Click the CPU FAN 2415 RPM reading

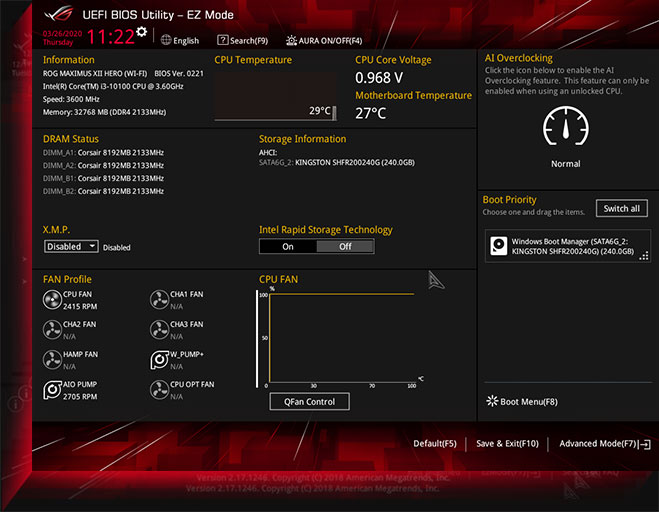coord(80,306)
